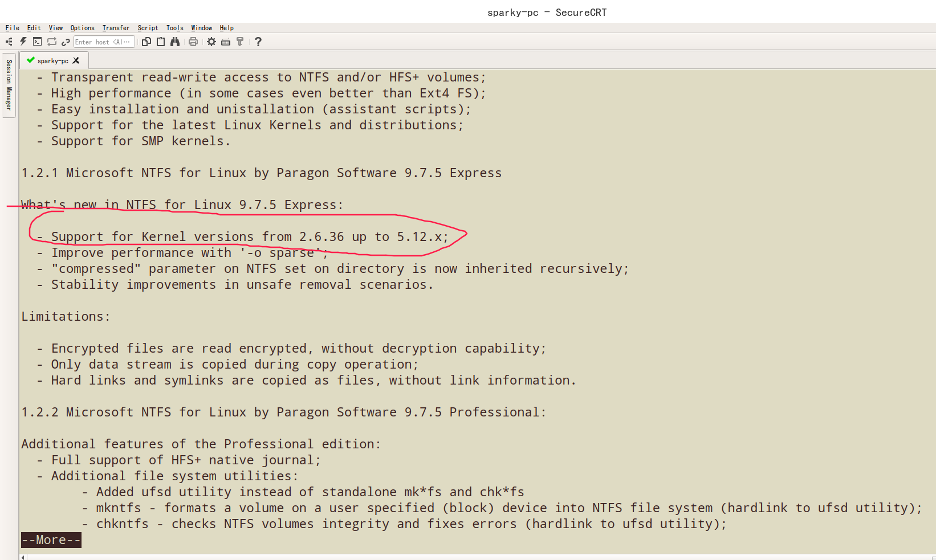Click the text 'Limitations:'
Screen dimensions: 936x560
point(66,317)
